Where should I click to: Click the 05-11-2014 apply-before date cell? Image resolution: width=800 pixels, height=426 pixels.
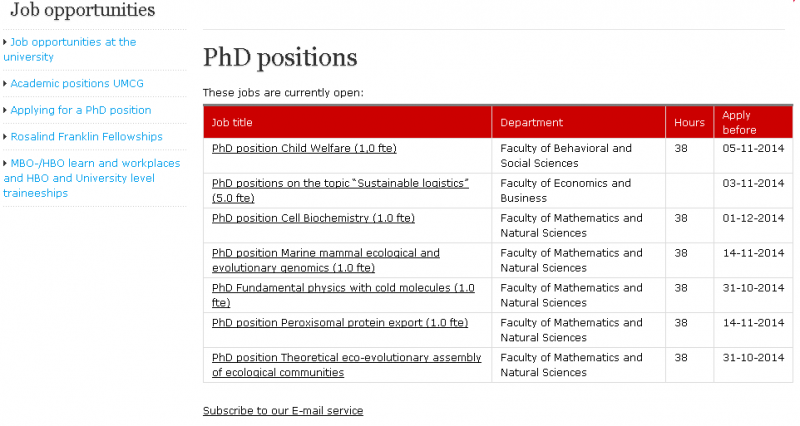click(752, 148)
